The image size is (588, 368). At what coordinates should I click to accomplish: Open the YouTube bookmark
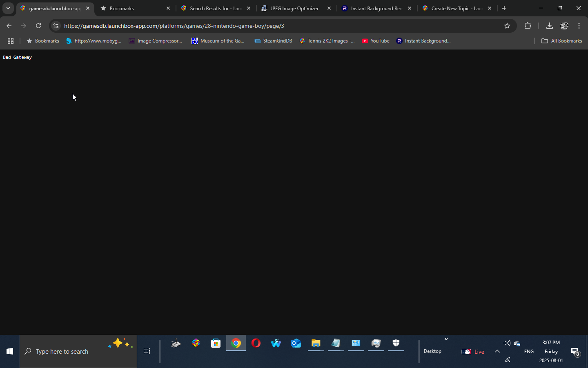(376, 41)
